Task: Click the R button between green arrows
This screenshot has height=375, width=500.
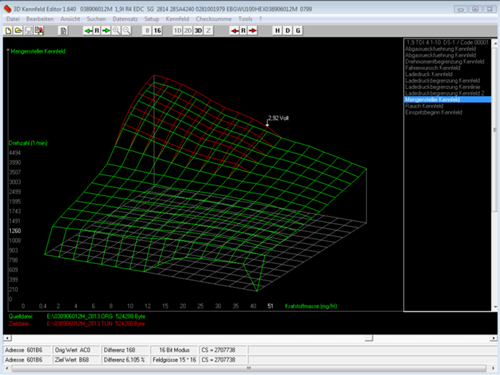Action: [97, 31]
